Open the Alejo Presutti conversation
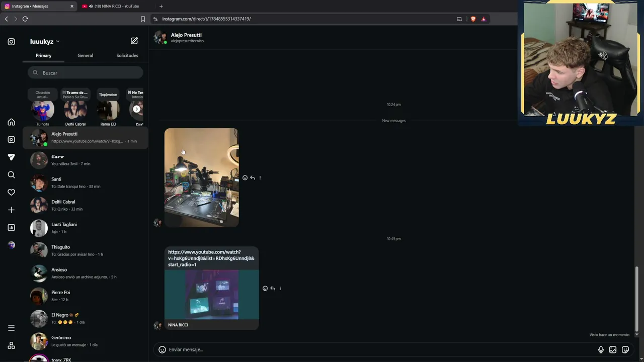Viewport: 644px width, 362px height. tap(86, 137)
